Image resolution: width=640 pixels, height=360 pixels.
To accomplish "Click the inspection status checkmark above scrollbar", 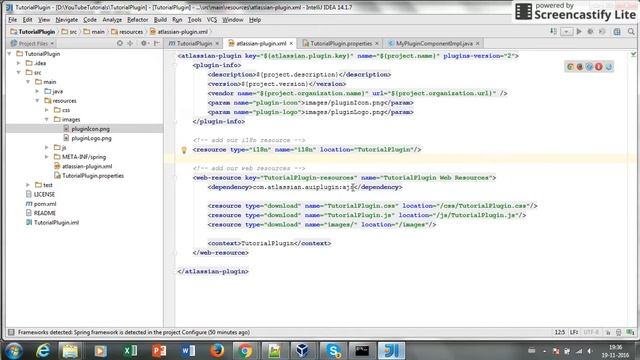I will pos(633,54).
